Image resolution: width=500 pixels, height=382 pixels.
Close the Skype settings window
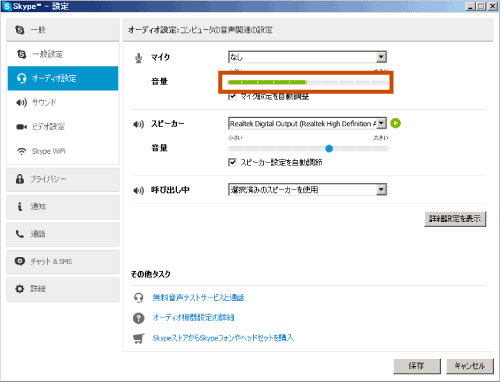click(492, 6)
